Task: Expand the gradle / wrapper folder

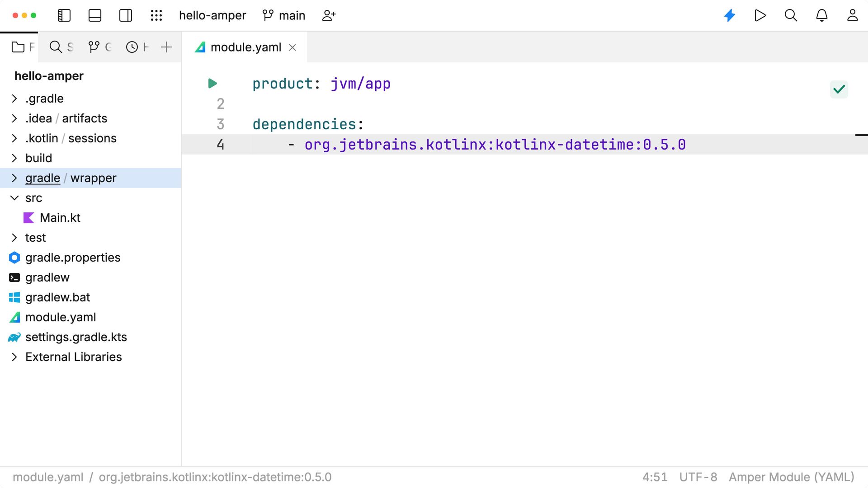Action: (14, 178)
